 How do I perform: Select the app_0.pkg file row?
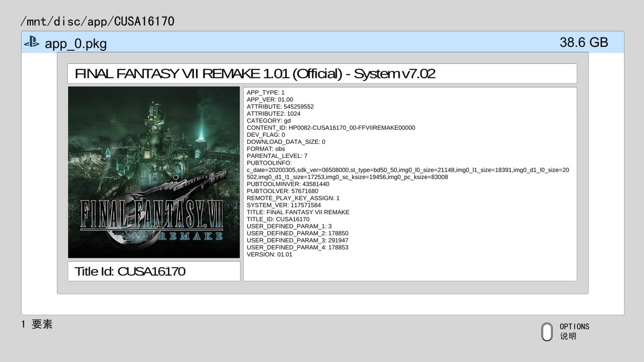[323, 42]
